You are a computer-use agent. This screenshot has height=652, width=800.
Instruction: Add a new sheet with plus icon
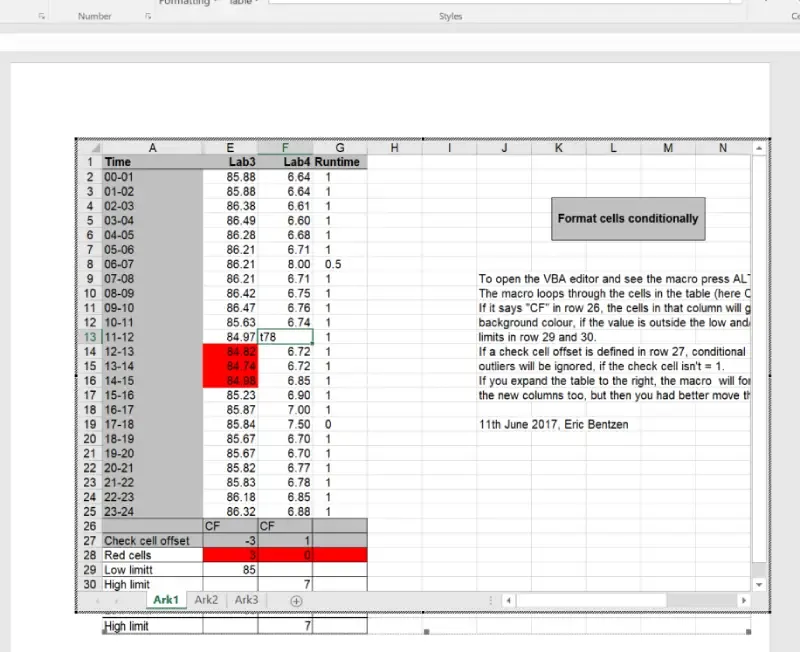(296, 601)
